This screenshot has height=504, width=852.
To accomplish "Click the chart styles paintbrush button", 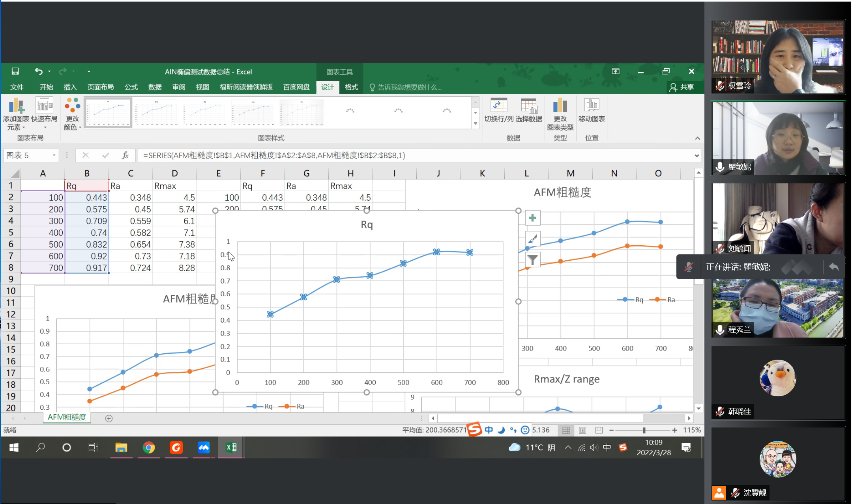I will pos(533,239).
